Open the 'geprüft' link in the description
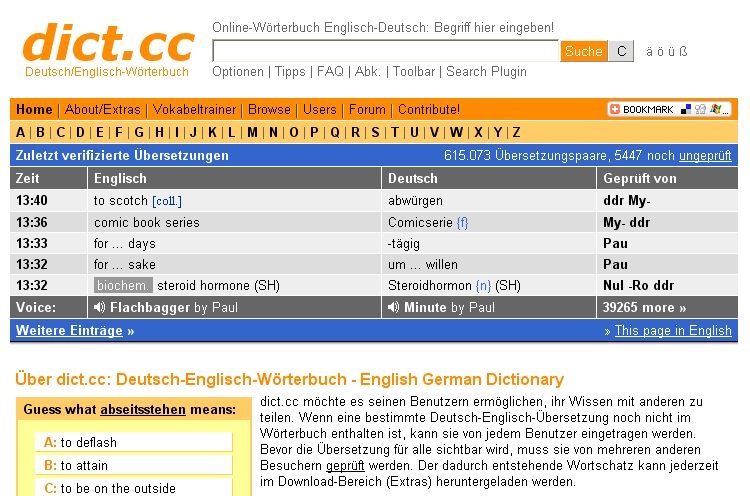The width and height of the screenshot is (750, 496). (x=345, y=466)
